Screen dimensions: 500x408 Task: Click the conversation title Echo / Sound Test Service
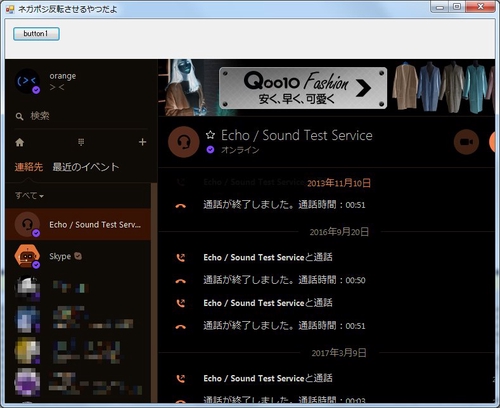(297, 135)
